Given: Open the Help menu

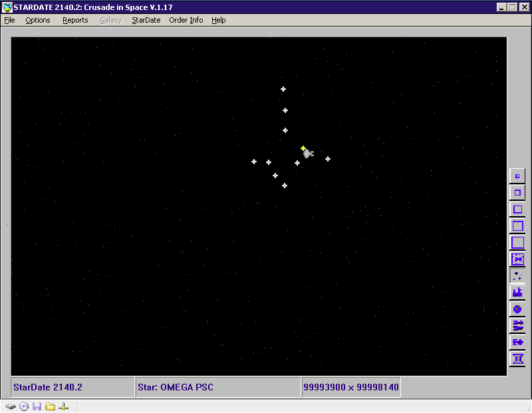Looking at the screenshot, I should (x=219, y=21).
